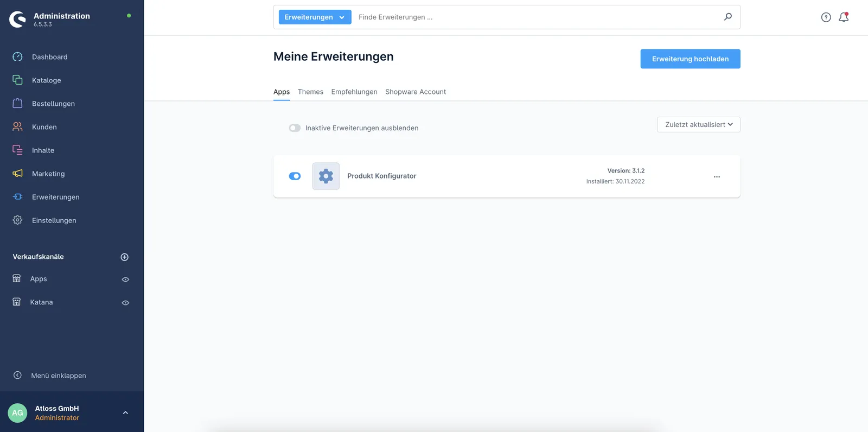The height and width of the screenshot is (432, 868).
Task: Open the Zuletzt aktualisiert sort dropdown
Action: coord(699,125)
